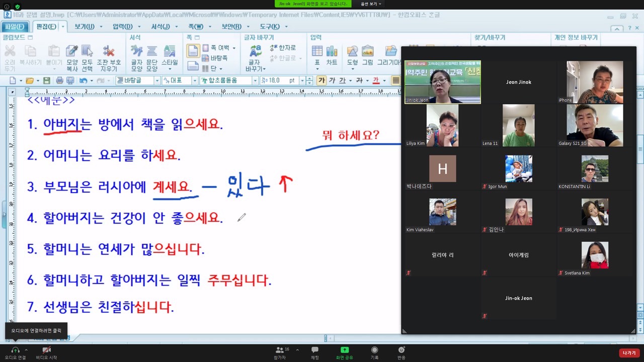Screen dimensions: 644x362
Task: Click the font size stepper arrows
Action: [309, 80]
